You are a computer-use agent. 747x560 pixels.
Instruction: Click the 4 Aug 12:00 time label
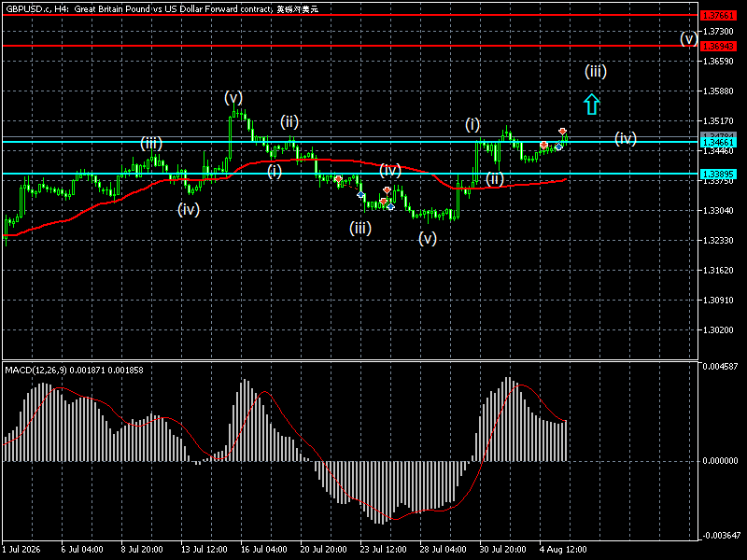coord(563,550)
